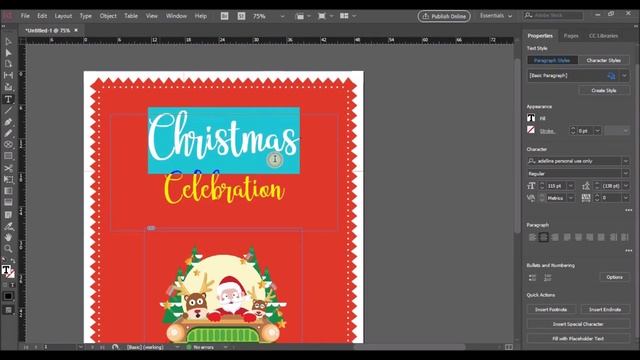Open the leading value dropdown

click(625, 186)
